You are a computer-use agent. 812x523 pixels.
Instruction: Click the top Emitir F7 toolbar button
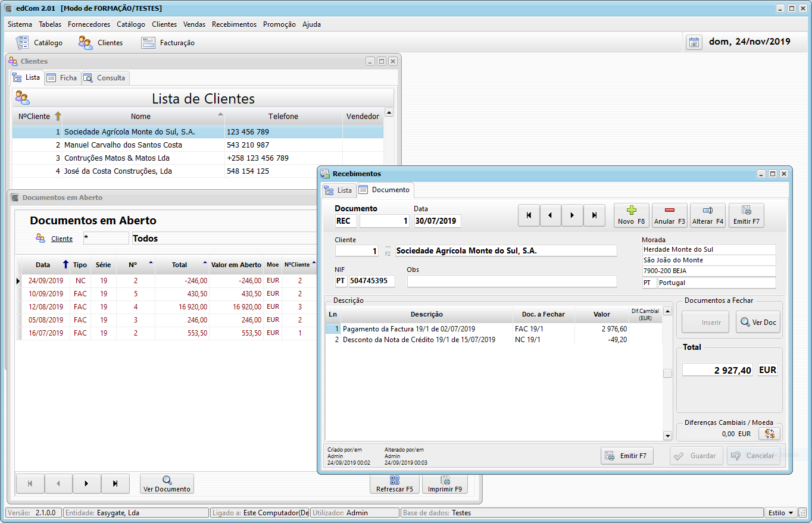pyautogui.click(x=747, y=215)
